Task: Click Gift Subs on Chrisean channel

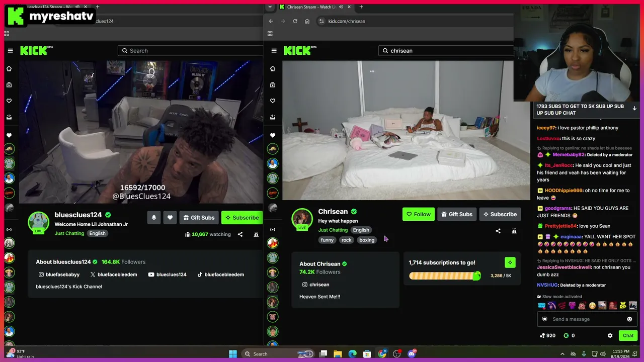Action: click(457, 214)
